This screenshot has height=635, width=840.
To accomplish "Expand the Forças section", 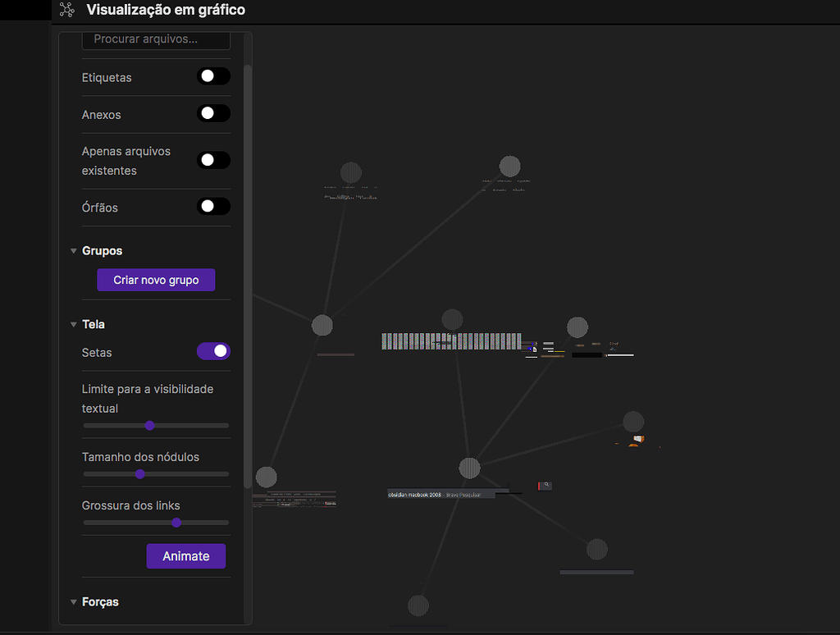I will pos(73,601).
